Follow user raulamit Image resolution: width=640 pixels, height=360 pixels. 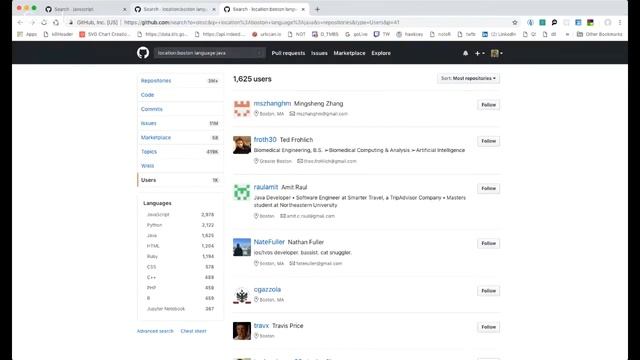[488, 188]
